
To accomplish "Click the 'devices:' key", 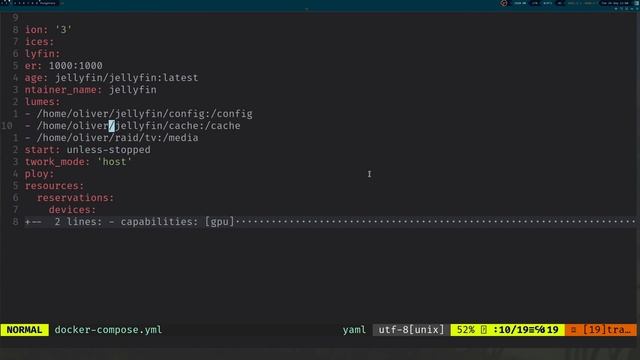I will tap(72, 210).
